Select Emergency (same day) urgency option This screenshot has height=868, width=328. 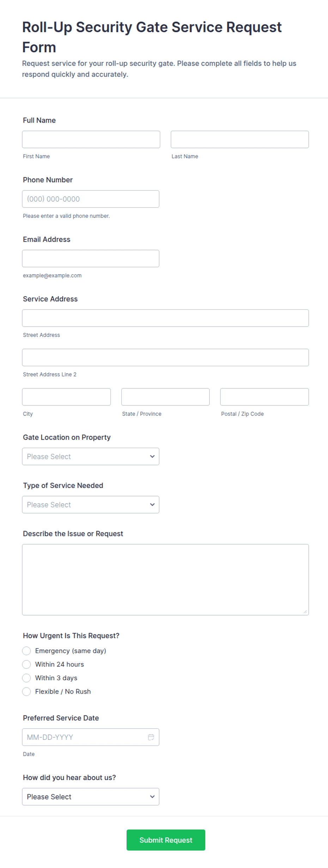[26, 651]
